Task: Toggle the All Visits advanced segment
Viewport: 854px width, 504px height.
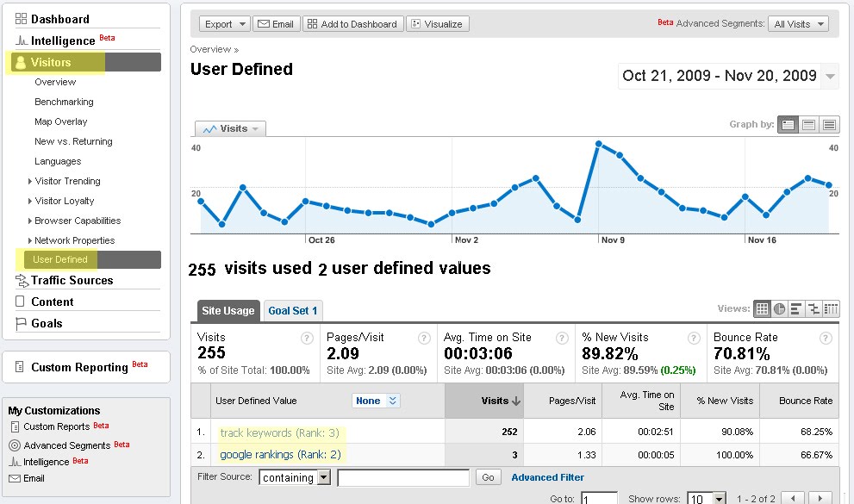Action: point(796,23)
